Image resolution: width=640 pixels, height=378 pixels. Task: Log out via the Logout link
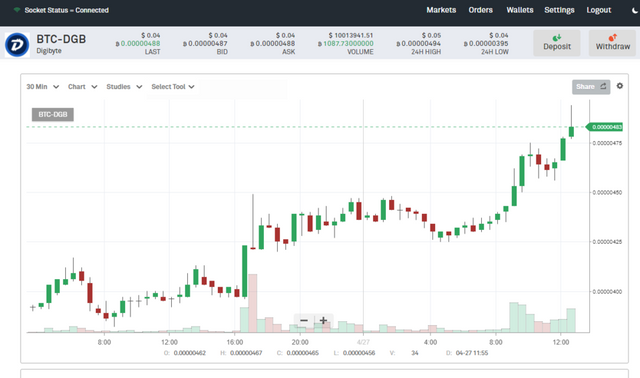pyautogui.click(x=599, y=10)
